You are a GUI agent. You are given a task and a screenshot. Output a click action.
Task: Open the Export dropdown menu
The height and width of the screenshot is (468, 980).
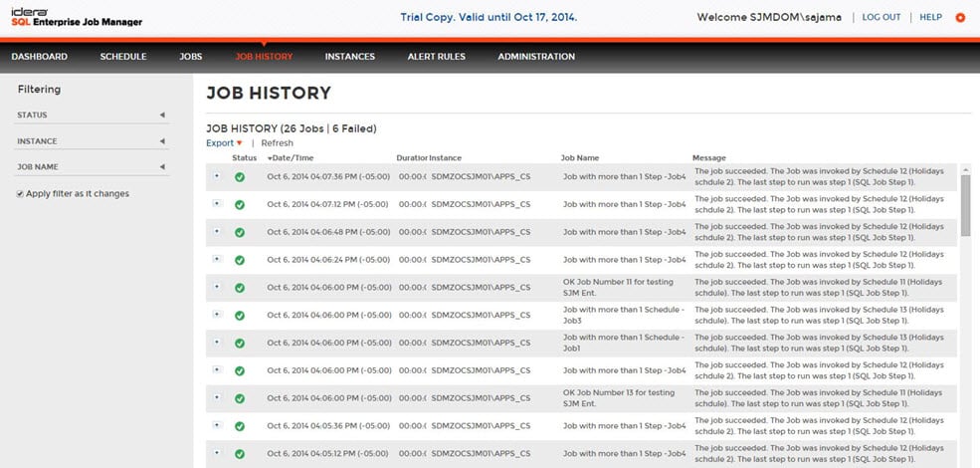click(x=224, y=143)
